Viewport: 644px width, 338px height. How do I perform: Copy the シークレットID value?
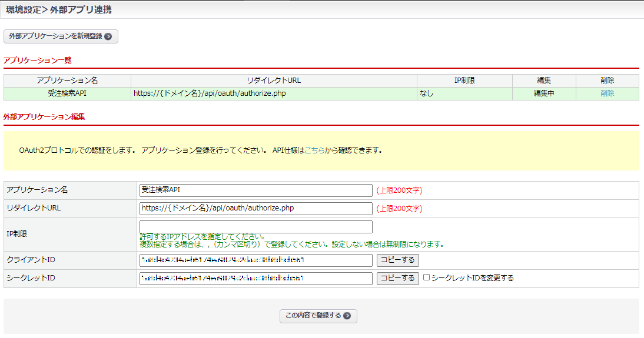pyautogui.click(x=397, y=278)
